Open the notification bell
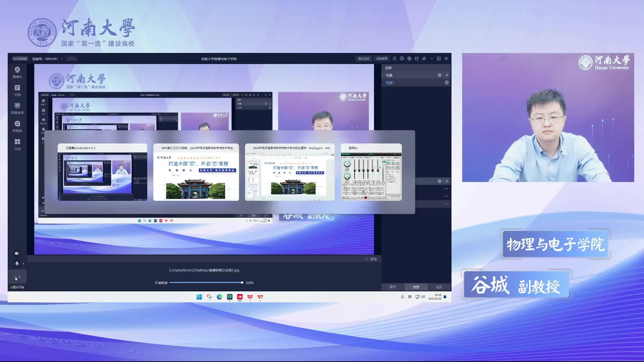644x362 pixels. click(x=445, y=297)
